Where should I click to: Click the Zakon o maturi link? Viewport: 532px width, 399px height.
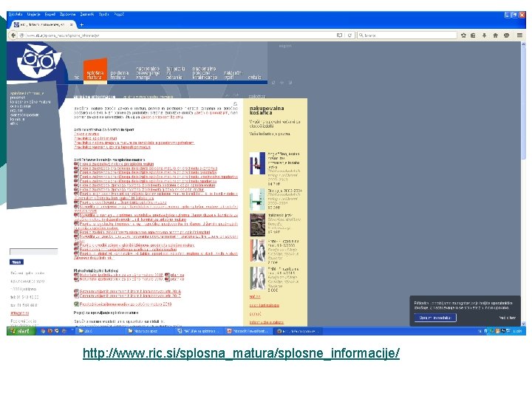[86, 134]
